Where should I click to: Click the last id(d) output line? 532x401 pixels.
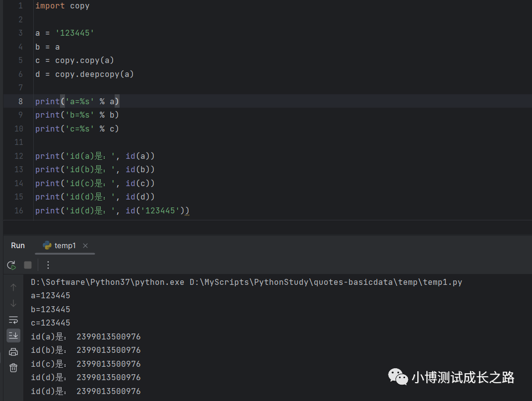85,392
